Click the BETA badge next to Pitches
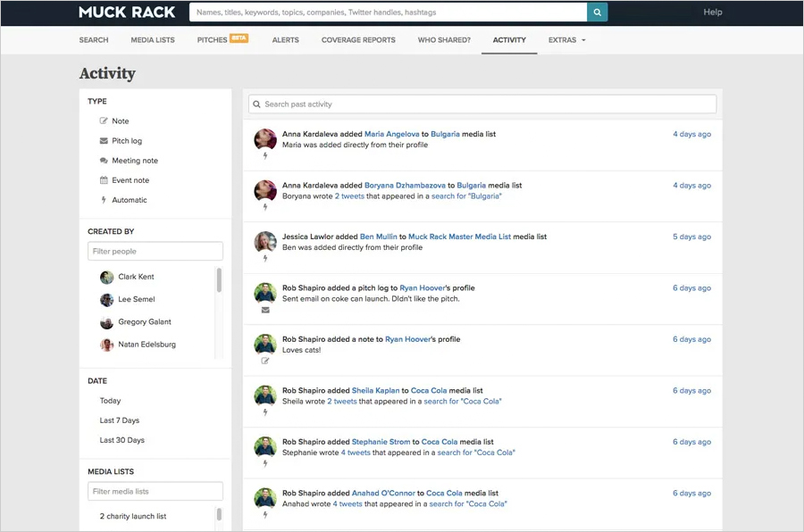This screenshot has width=804, height=532. 239,37
